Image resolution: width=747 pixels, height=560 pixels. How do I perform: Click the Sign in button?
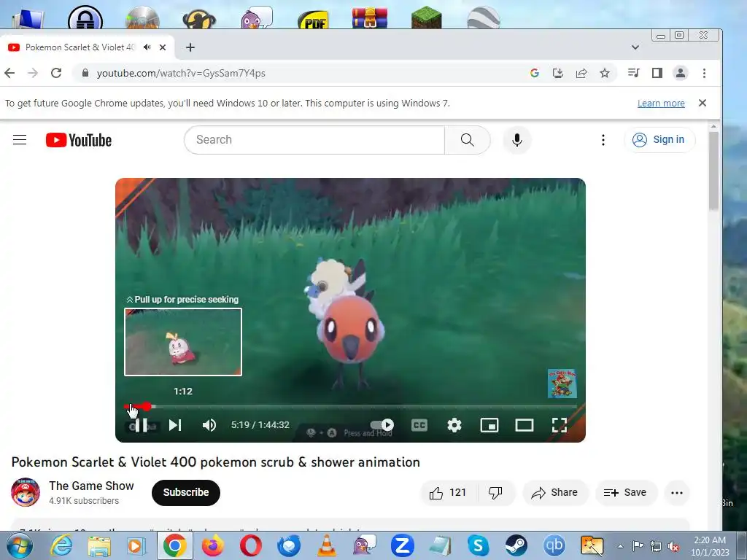(x=659, y=139)
